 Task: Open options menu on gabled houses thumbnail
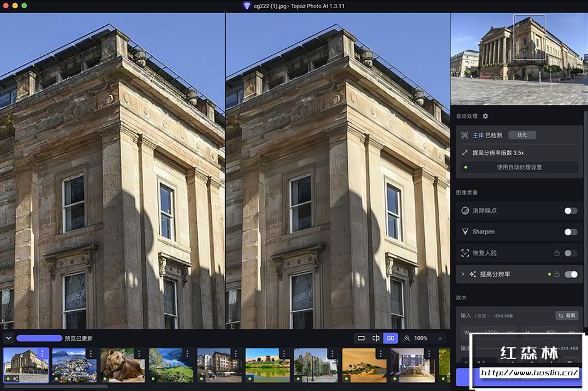pyautogui.click(x=333, y=353)
